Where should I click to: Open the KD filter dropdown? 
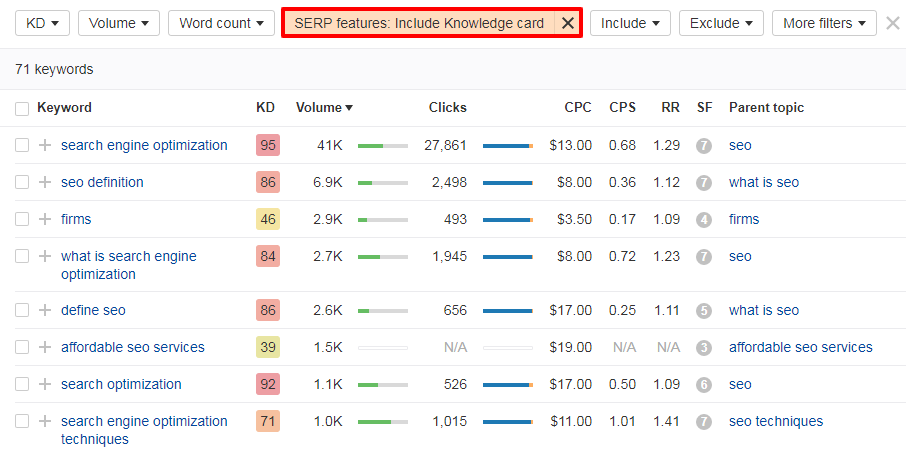click(42, 23)
